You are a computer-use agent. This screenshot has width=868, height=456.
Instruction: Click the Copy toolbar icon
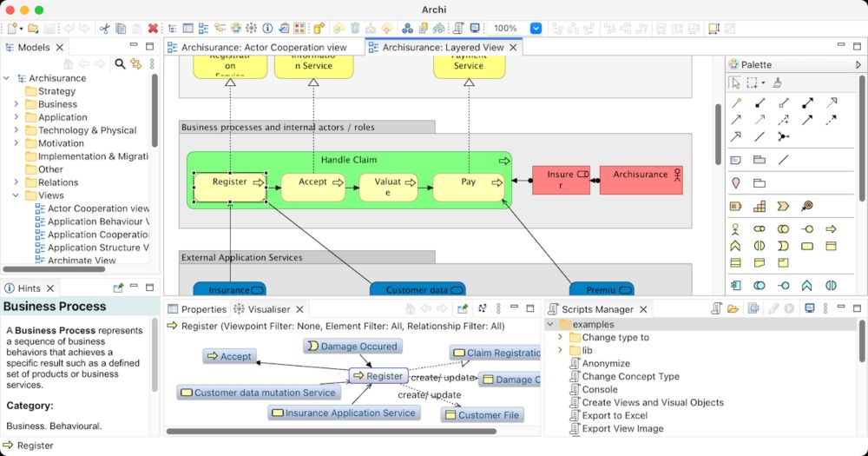click(120, 29)
